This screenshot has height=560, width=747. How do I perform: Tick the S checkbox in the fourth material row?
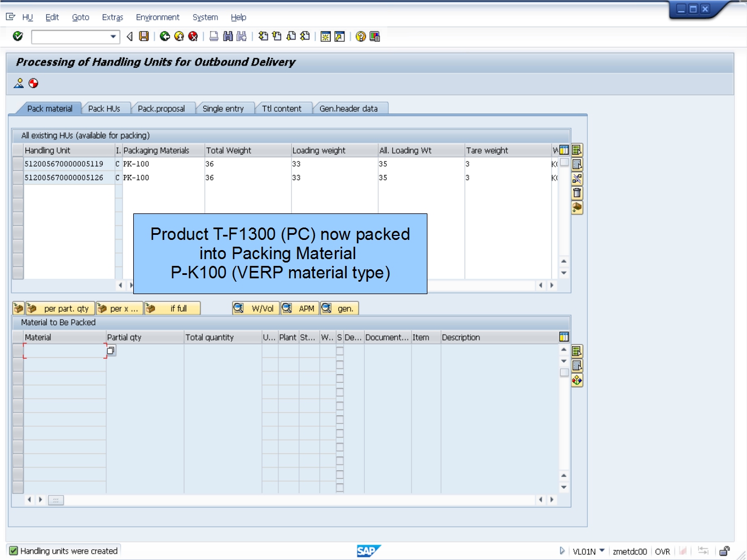point(340,392)
